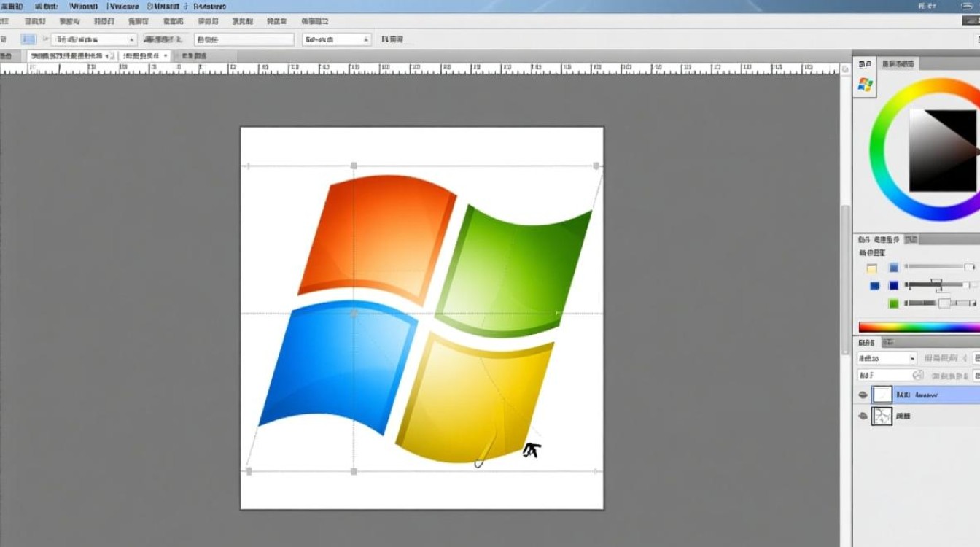Click top-center transform handle on canvas
This screenshot has width=980, height=547.
point(354,166)
